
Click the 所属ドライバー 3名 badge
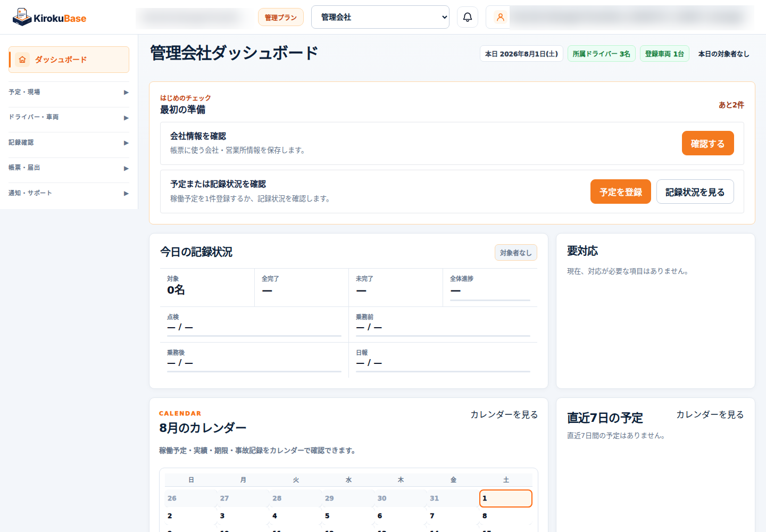(x=602, y=54)
